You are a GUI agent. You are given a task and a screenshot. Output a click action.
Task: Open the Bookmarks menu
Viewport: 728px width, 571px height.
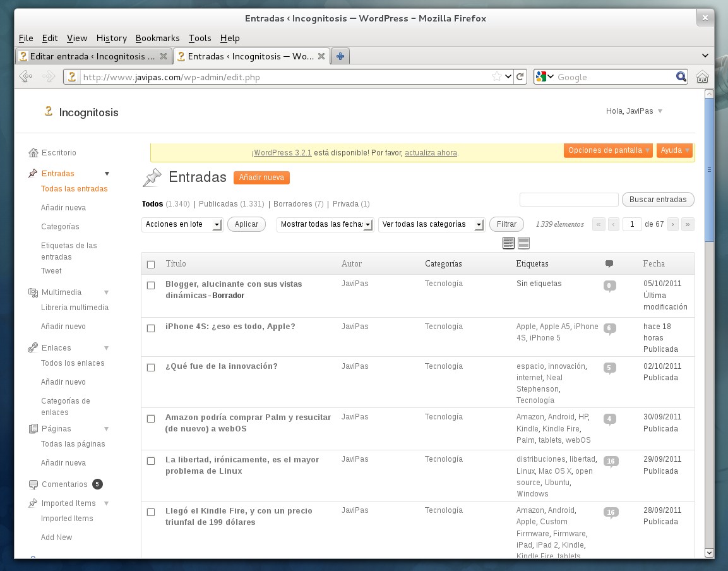[157, 38]
